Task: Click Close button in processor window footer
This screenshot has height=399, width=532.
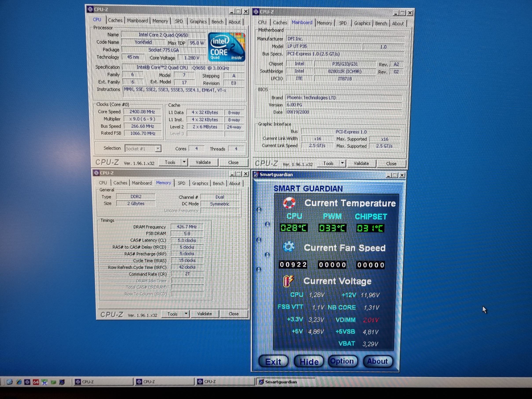Action: pos(233,163)
